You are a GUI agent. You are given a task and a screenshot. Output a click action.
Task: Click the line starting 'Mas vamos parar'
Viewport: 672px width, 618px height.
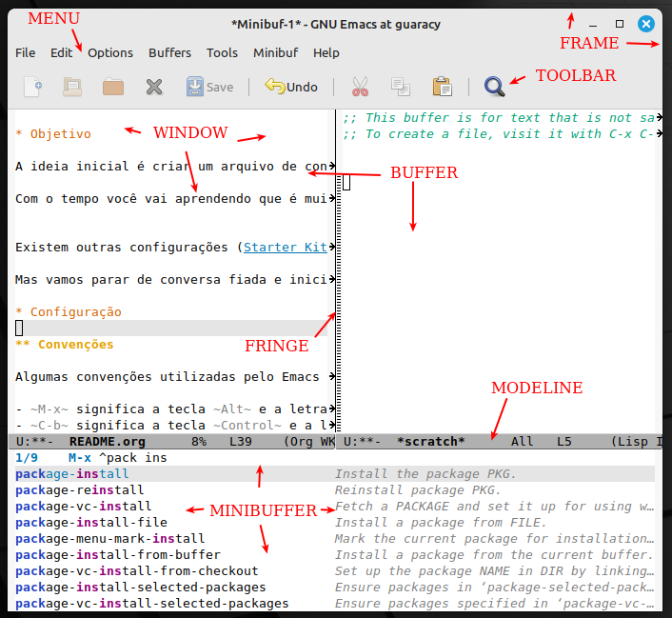click(171, 280)
